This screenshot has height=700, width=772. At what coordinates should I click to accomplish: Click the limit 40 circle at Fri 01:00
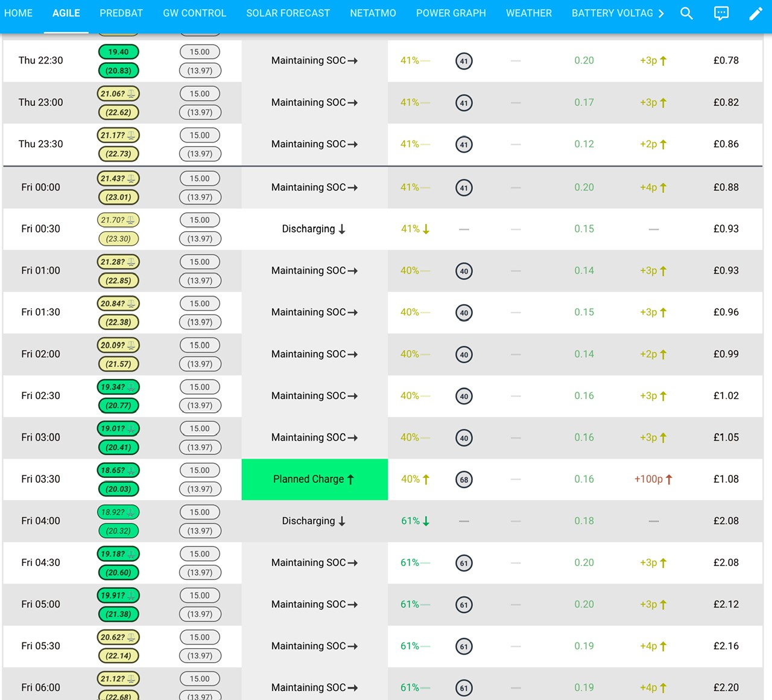(464, 271)
